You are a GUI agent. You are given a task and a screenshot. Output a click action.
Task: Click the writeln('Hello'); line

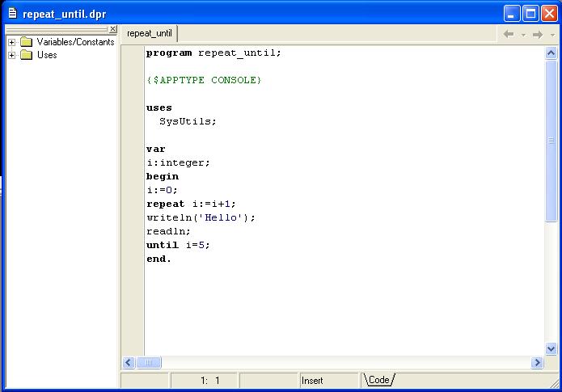click(201, 217)
